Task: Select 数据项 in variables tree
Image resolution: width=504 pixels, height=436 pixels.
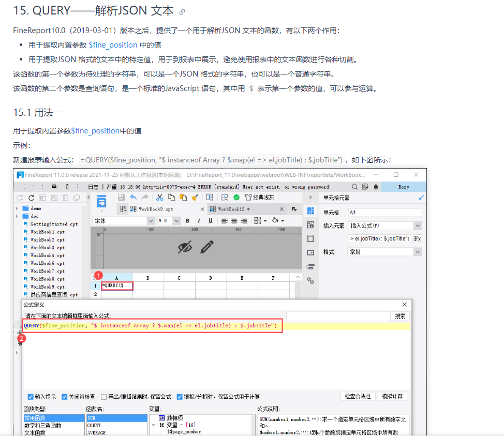Action: coord(175,418)
